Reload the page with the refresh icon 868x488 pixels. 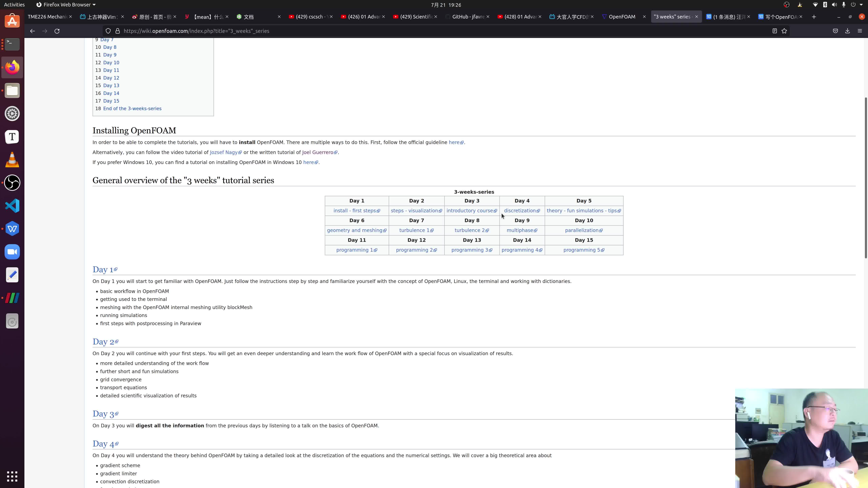click(57, 31)
